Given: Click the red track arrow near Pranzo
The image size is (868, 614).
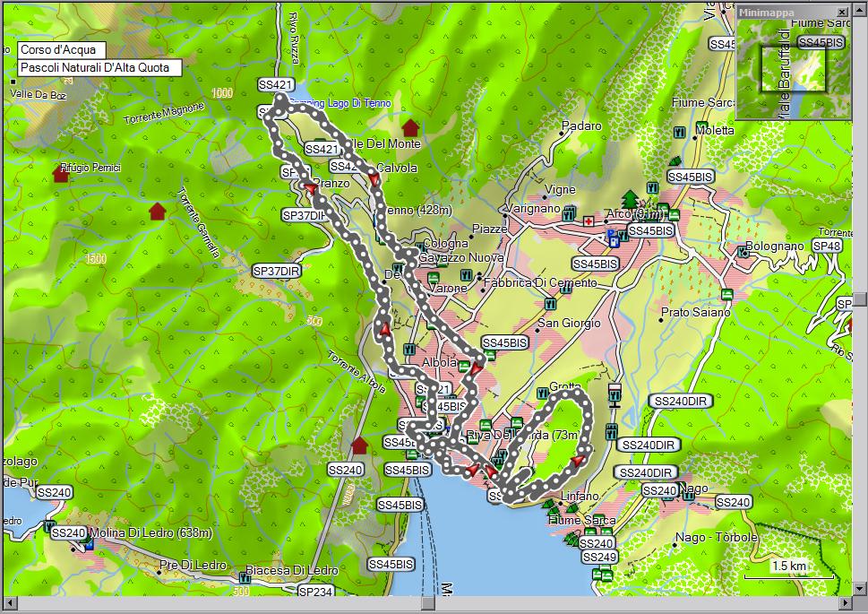Looking at the screenshot, I should coord(311,189).
